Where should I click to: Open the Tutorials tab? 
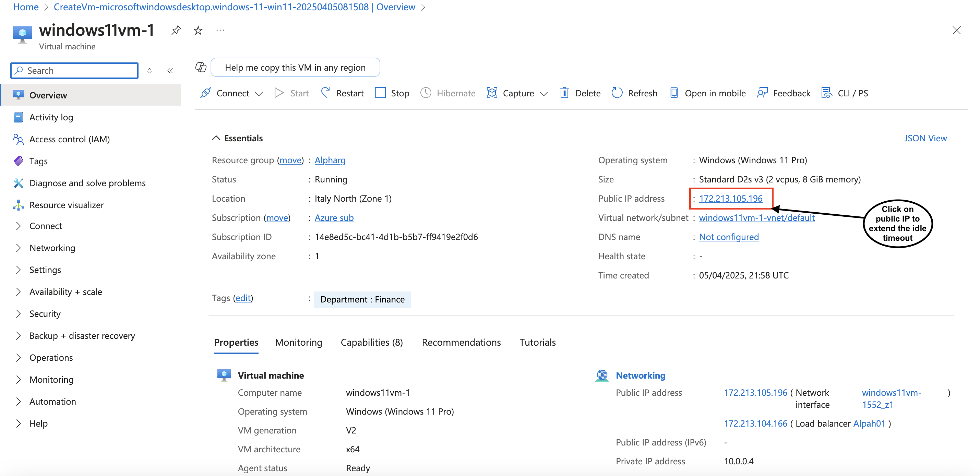click(x=538, y=343)
